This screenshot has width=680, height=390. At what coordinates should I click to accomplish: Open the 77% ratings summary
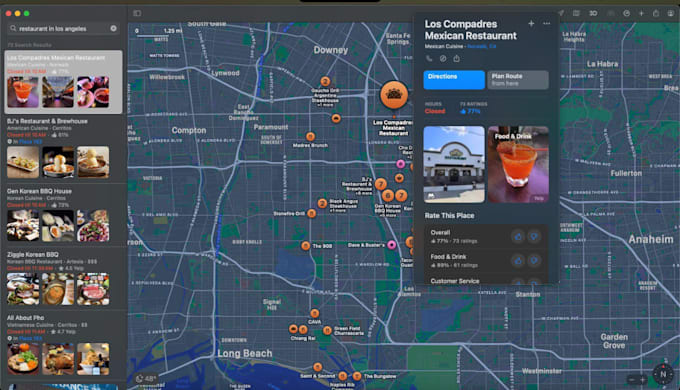[470, 111]
